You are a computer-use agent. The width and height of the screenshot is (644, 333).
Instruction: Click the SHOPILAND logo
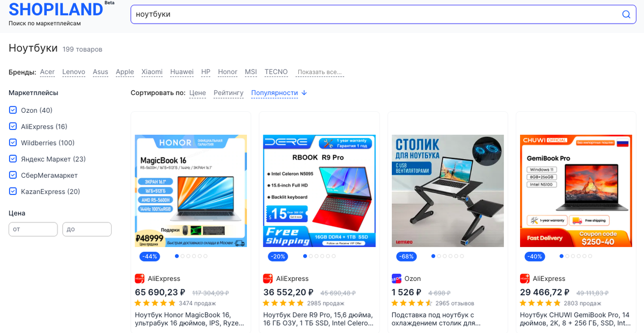(x=56, y=10)
